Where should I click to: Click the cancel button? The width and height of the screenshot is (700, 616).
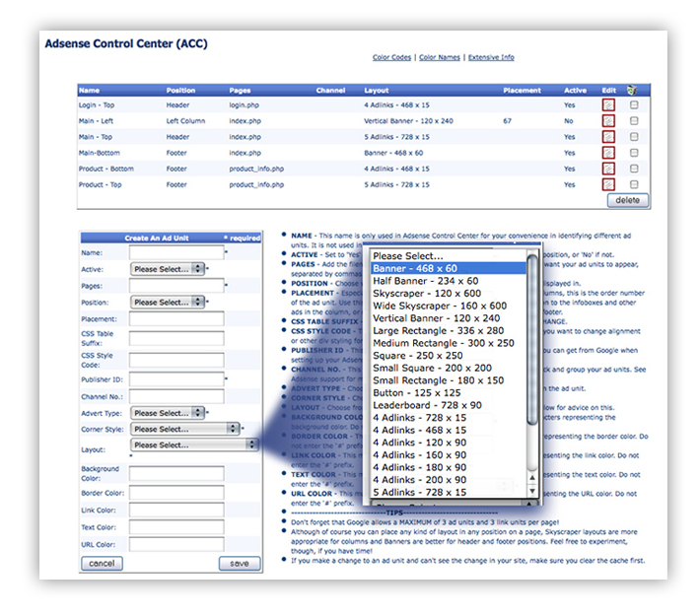(102, 564)
